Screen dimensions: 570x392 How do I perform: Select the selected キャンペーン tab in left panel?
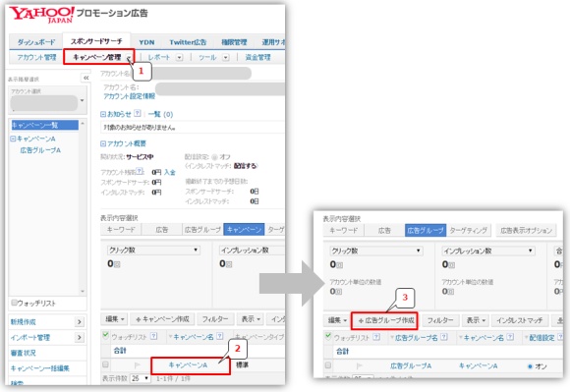pyautogui.click(x=244, y=229)
